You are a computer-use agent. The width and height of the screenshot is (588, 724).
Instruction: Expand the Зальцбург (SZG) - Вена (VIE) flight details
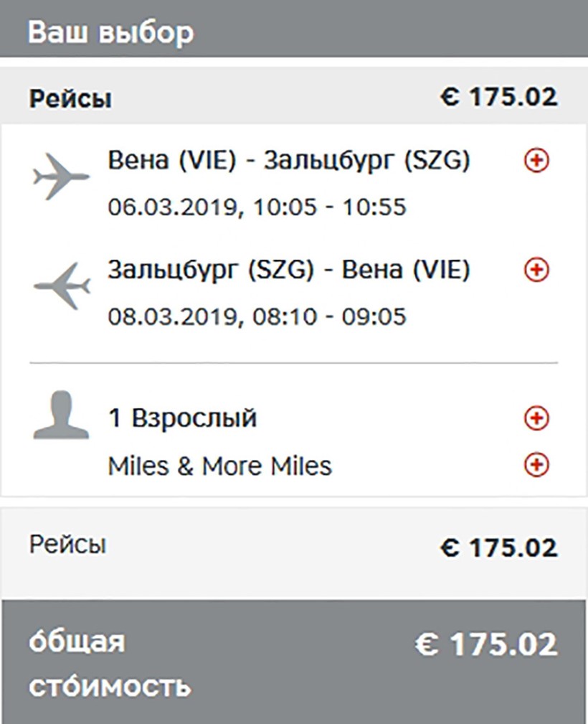536,271
